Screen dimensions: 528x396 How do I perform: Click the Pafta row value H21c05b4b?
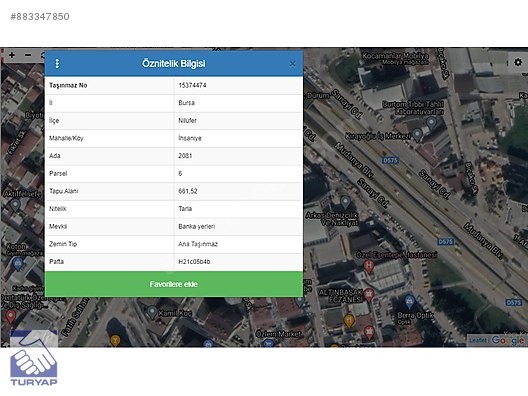[x=194, y=262]
